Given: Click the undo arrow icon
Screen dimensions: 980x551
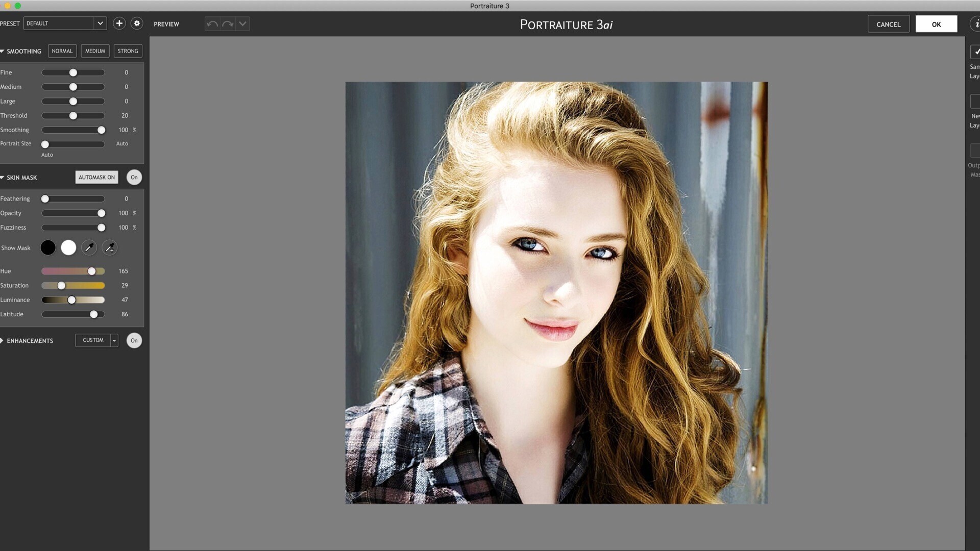Looking at the screenshot, I should coord(212,24).
